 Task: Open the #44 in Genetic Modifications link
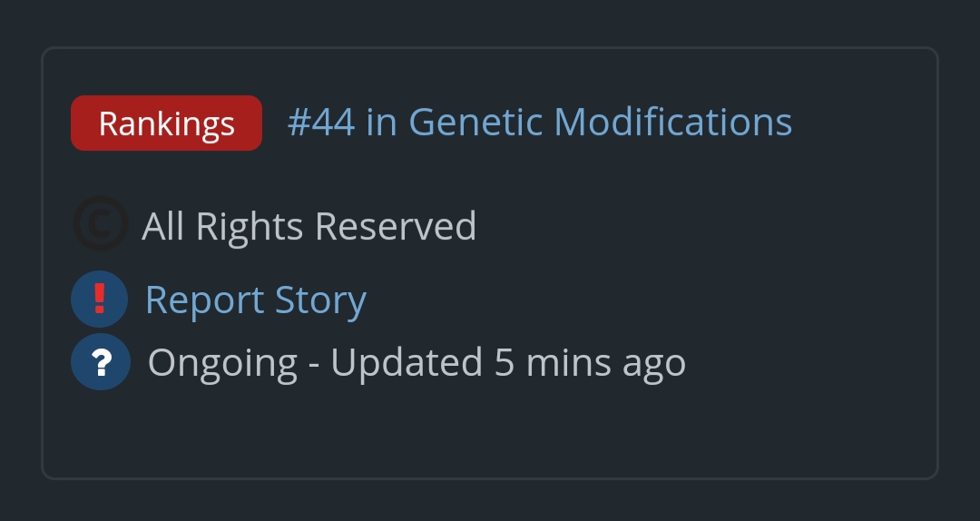point(539,122)
